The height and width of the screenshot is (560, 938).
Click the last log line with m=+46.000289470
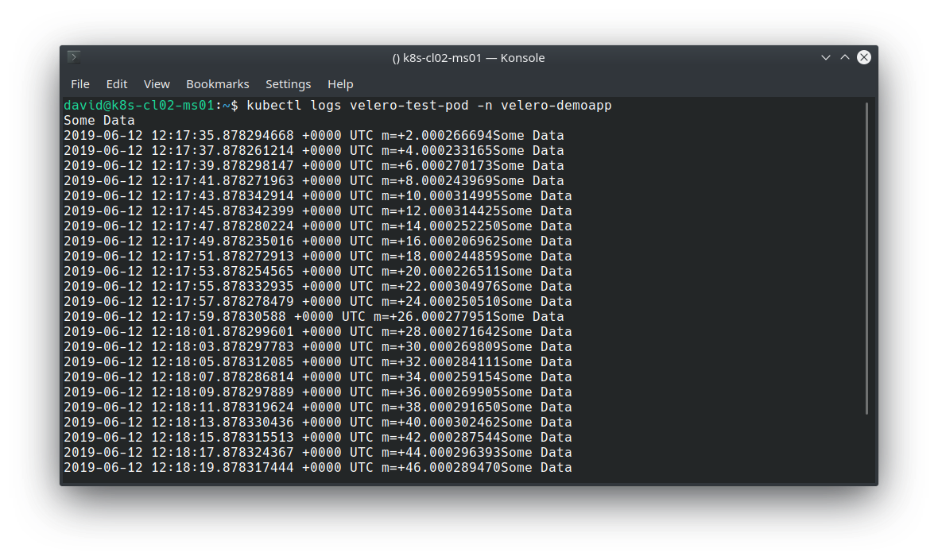coord(318,467)
